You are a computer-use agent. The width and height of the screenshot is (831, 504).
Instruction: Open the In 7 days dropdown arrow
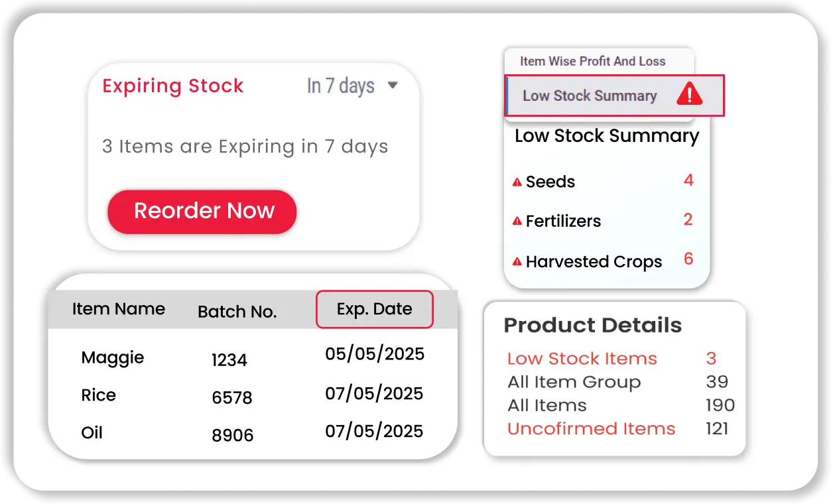click(x=392, y=86)
